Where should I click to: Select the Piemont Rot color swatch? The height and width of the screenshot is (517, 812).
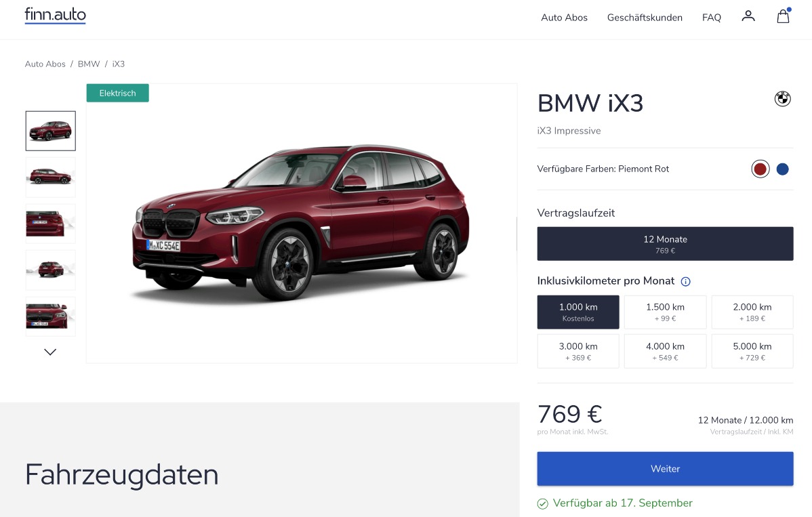point(760,169)
